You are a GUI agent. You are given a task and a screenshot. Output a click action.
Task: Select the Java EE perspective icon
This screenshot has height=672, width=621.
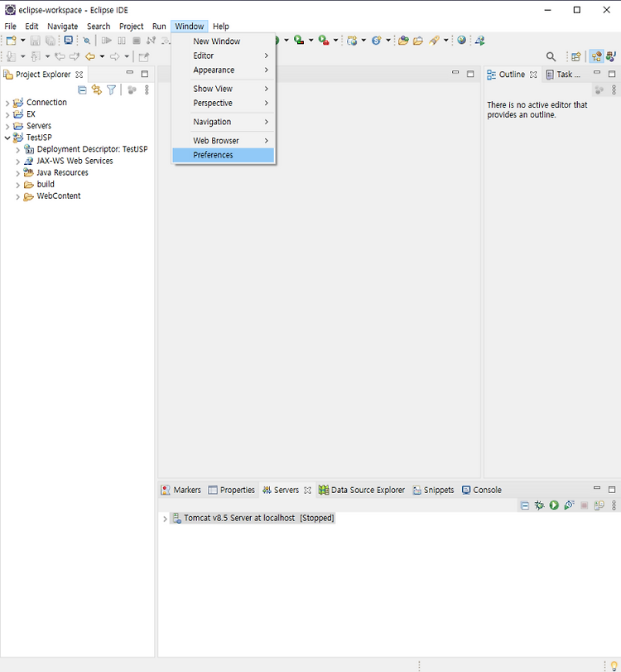(596, 56)
